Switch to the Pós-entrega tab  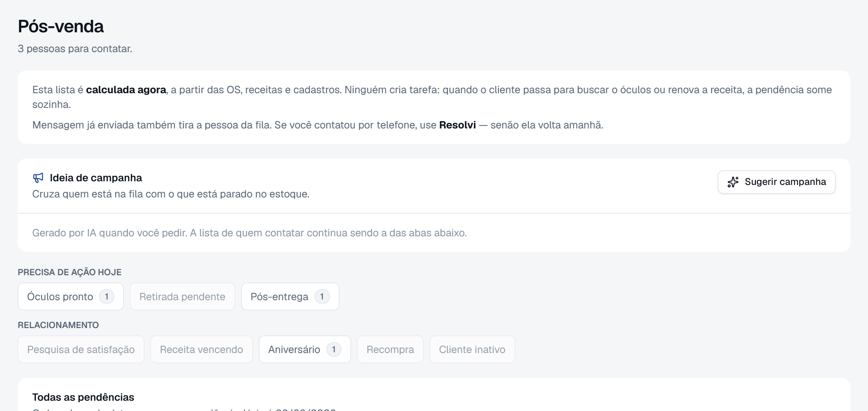click(290, 297)
